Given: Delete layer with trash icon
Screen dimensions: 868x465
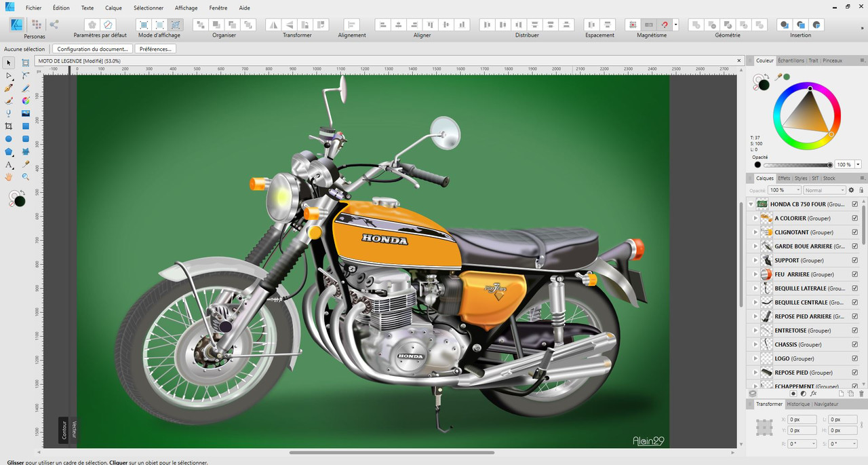Looking at the screenshot, I should click(x=861, y=393).
